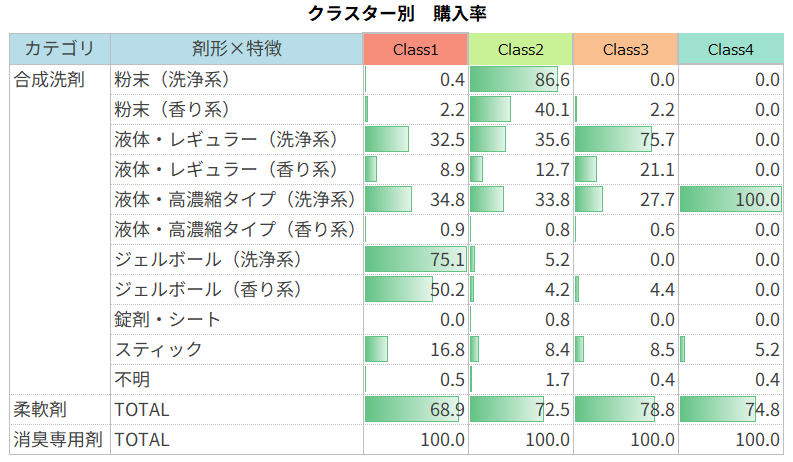Click the Class1 column header

[x=415, y=49]
